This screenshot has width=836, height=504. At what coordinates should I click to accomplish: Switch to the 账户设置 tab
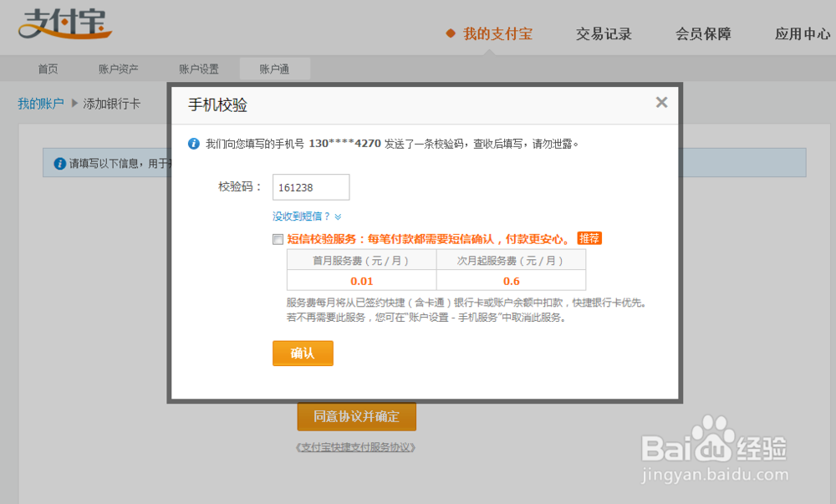point(198,69)
